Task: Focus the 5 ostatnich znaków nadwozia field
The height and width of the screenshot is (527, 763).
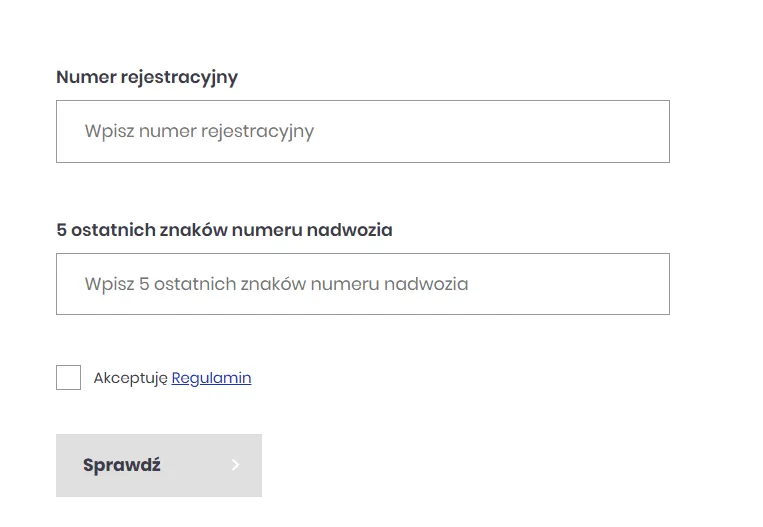Action: [x=363, y=284]
